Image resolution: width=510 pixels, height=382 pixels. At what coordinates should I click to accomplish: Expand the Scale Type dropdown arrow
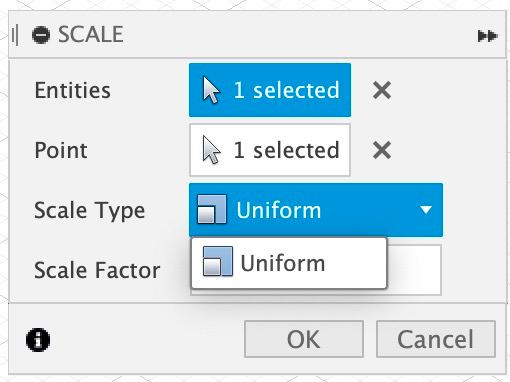(426, 210)
